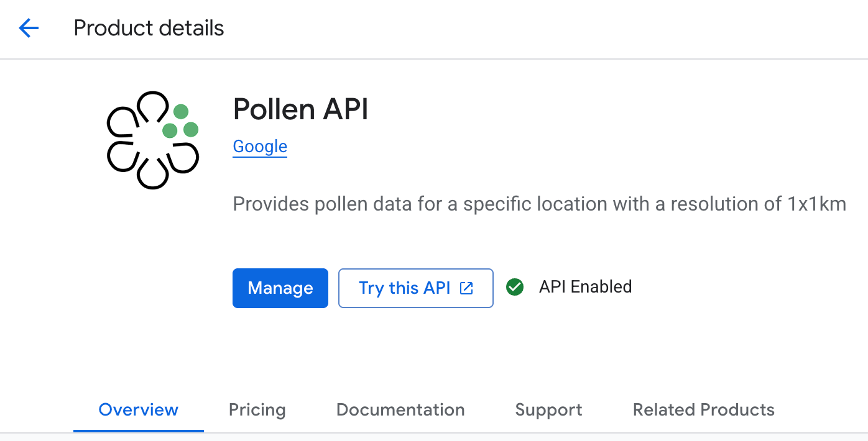Select the Overview tab

(139, 410)
